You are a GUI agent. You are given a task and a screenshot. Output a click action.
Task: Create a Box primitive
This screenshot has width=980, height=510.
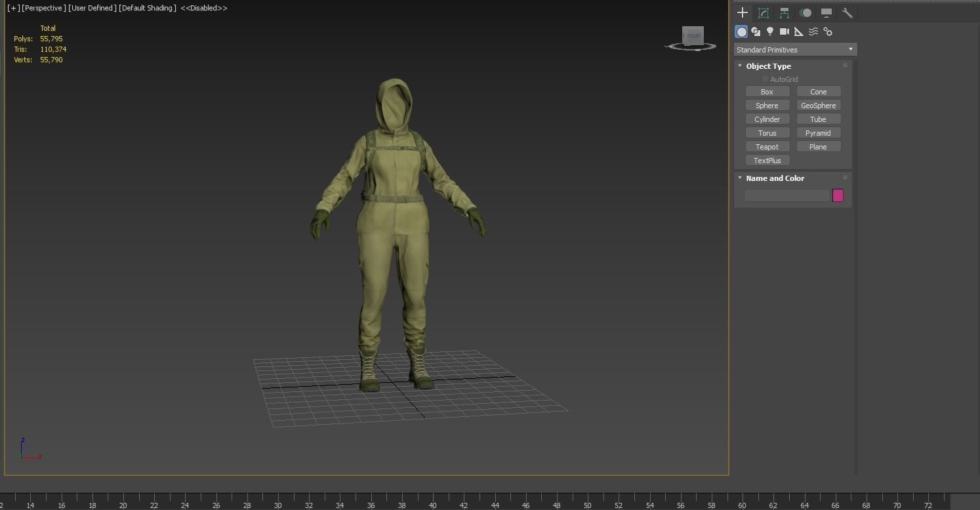[x=767, y=92]
